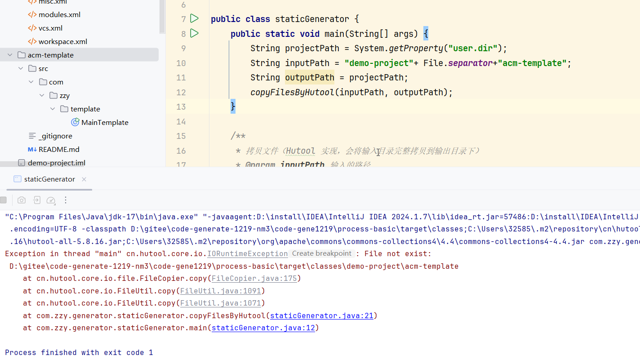Open FileCopier.java:175 stack trace link
Viewport: 640px width, 364px height.
click(254, 279)
